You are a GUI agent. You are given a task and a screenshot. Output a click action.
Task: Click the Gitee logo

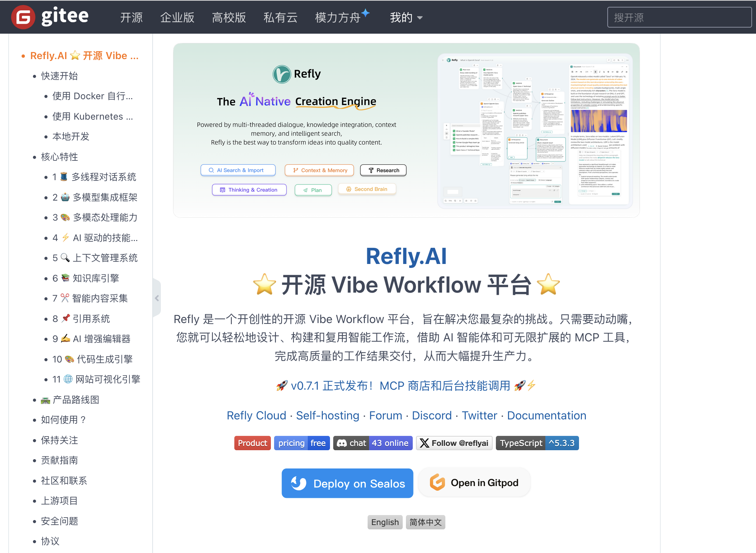coord(50,16)
